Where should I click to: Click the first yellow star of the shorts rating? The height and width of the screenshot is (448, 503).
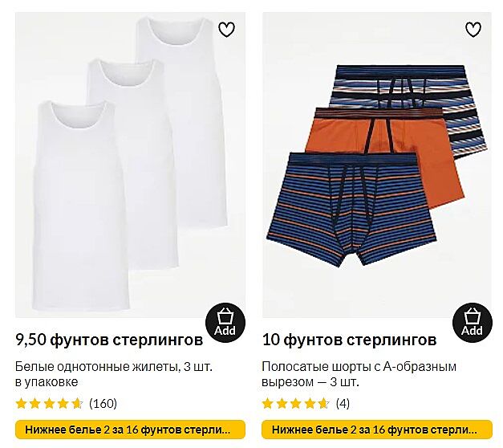267,403
